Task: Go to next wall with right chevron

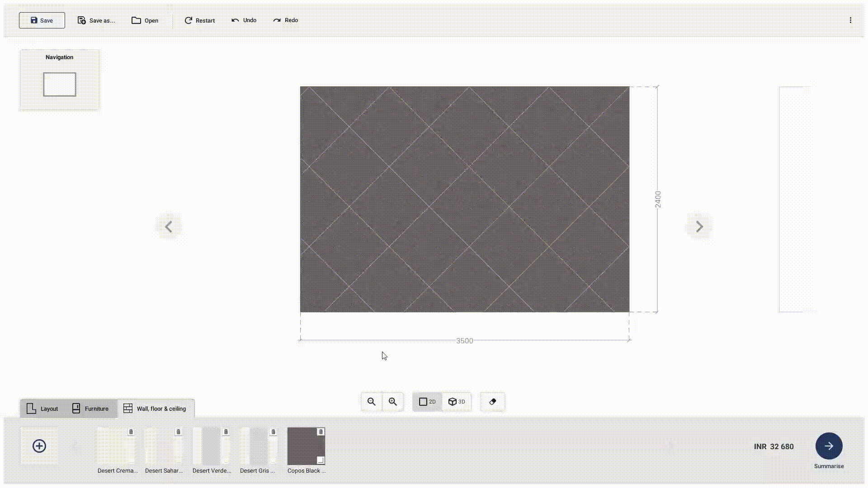Action: [699, 226]
